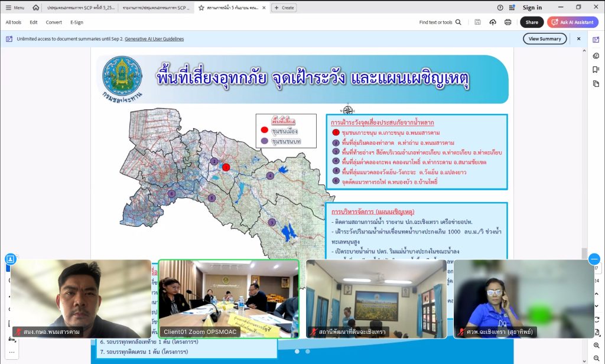Open the Adobe apps grid icon
This screenshot has height=364, width=605.
(512, 8)
